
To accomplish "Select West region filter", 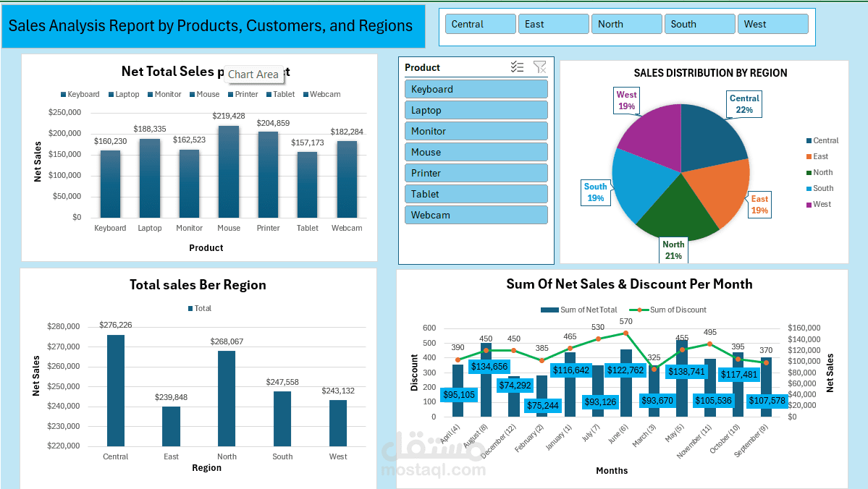I will [772, 25].
